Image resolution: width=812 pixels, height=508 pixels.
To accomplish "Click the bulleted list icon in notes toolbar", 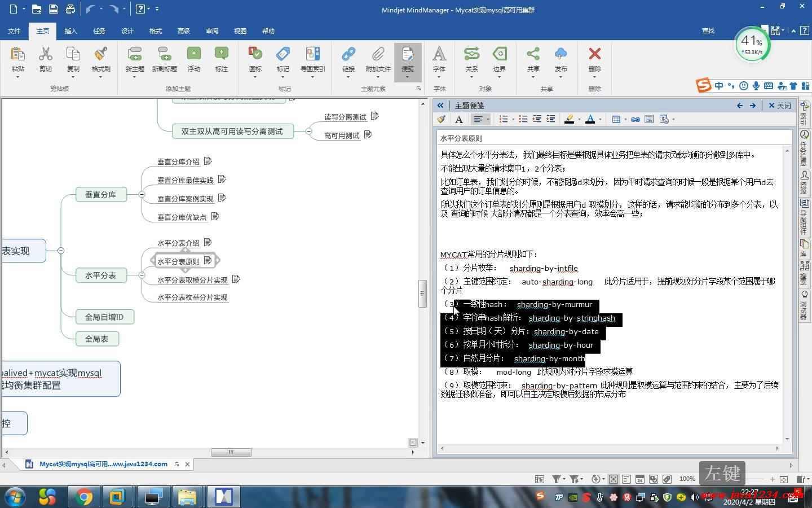I will 523,119.
